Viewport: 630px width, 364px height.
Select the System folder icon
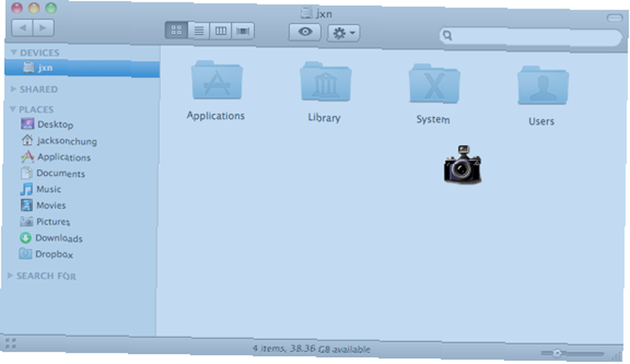pos(434,84)
